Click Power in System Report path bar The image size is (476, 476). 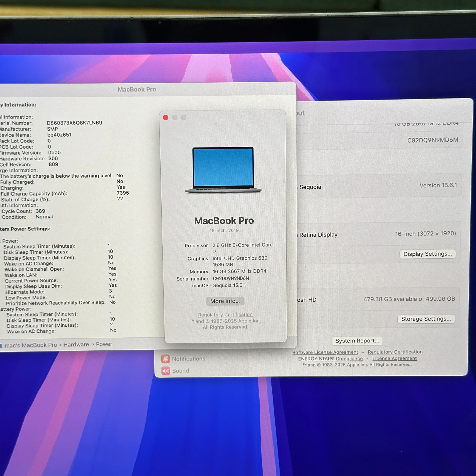(104, 344)
